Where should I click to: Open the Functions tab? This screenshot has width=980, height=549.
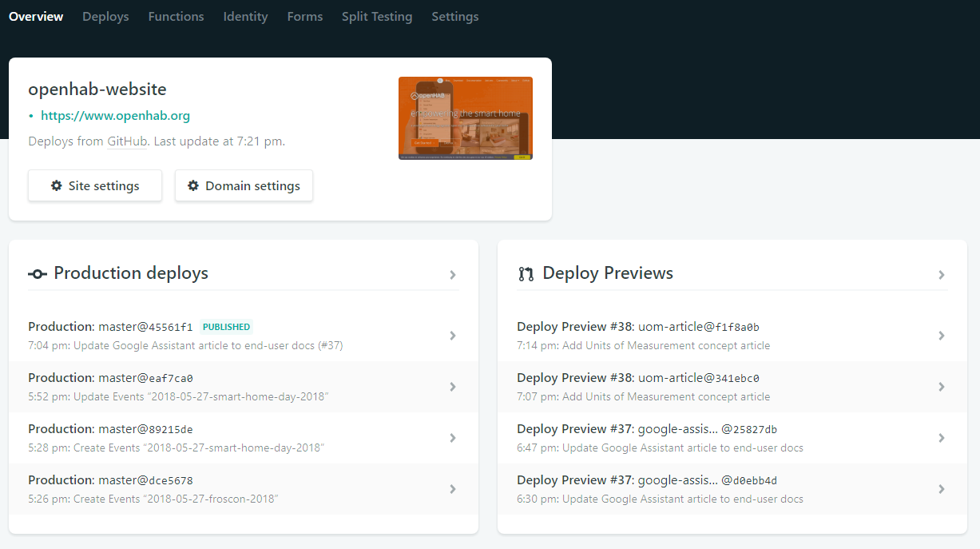[x=176, y=17]
